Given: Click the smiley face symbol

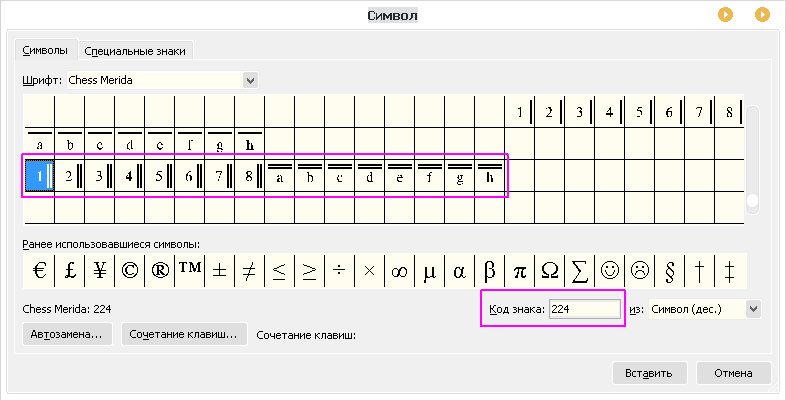Looking at the screenshot, I should (609, 270).
